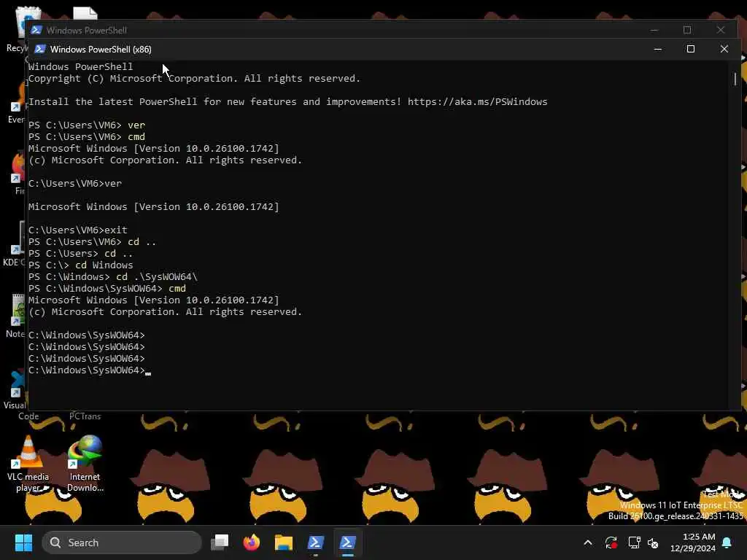Viewport: 747px width, 560px height.
Task: Open the network tray icon
Action: [634, 542]
